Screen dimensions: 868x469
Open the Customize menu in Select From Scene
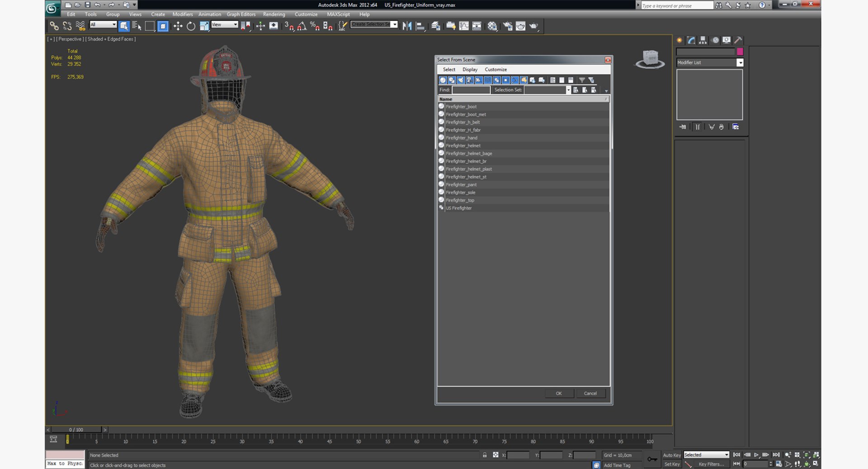coord(495,70)
